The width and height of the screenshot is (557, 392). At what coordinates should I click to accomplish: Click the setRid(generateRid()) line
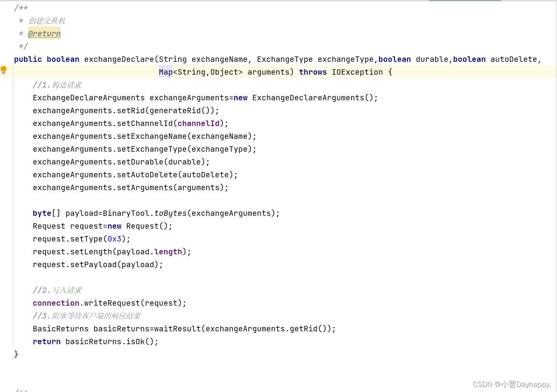tap(126, 110)
